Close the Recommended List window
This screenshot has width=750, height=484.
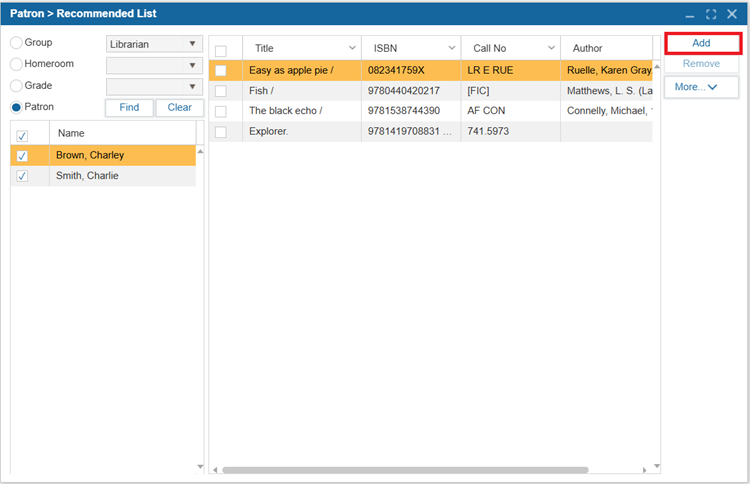point(732,14)
